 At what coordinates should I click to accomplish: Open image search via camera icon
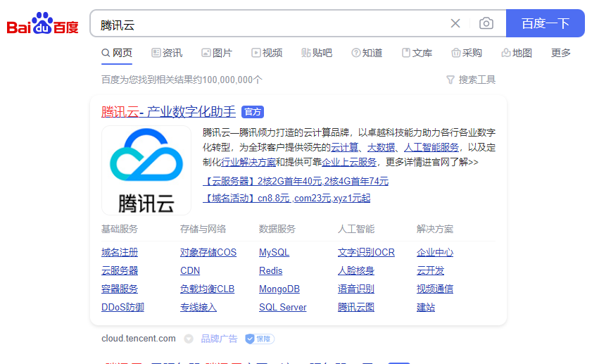[486, 24]
